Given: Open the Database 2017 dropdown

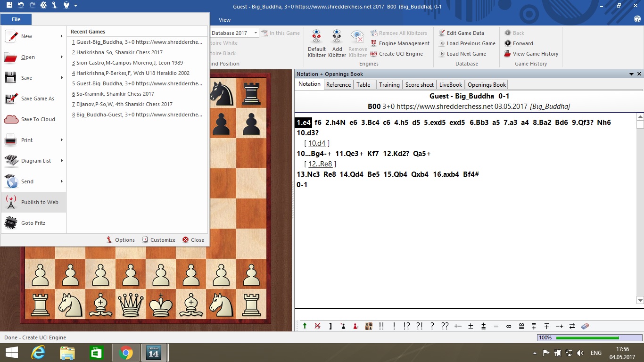Looking at the screenshot, I should 256,33.
